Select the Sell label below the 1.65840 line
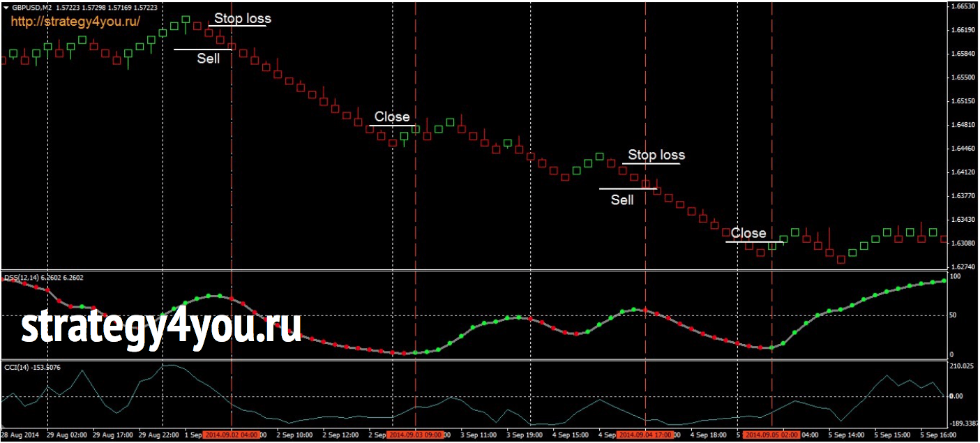 click(x=208, y=59)
